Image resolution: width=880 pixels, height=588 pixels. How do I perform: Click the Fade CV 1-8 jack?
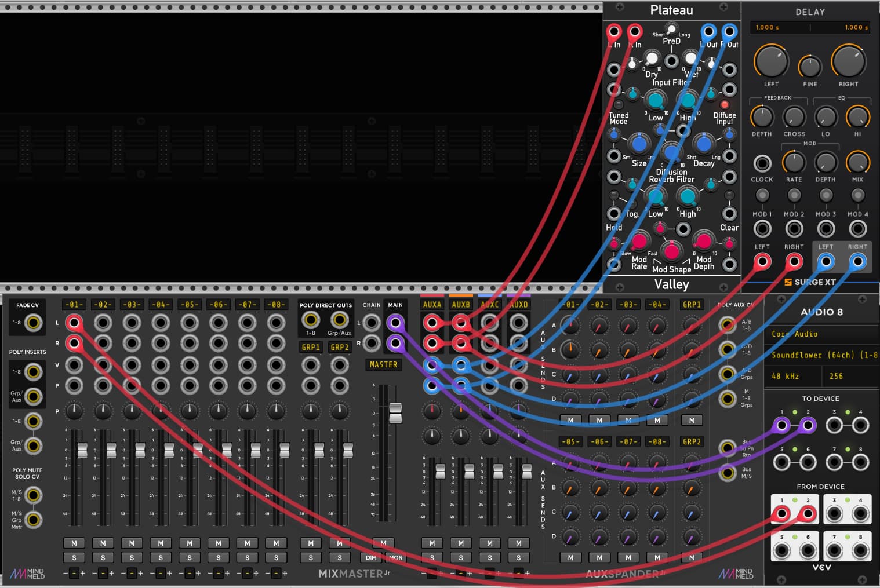point(33,323)
